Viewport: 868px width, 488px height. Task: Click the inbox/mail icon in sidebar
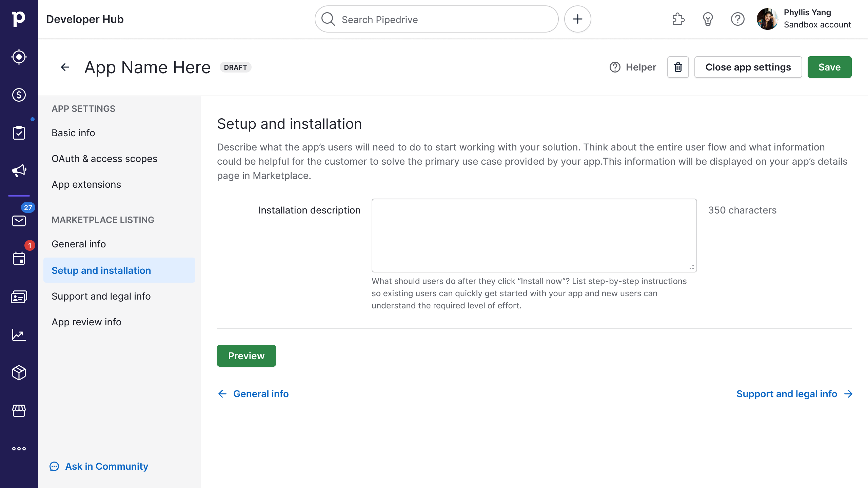tap(19, 221)
